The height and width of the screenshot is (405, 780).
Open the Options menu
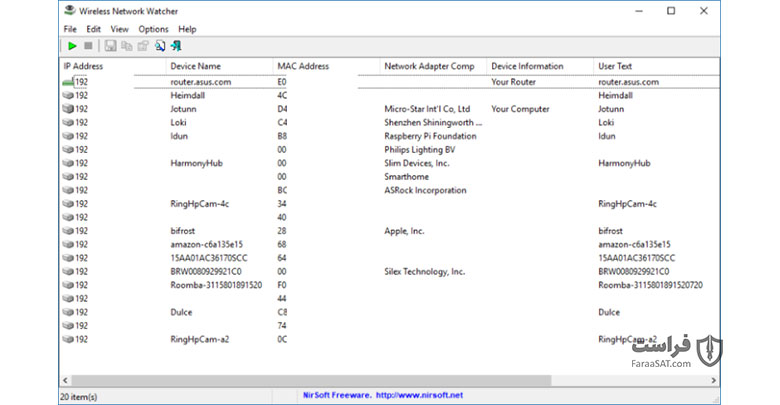coord(153,29)
